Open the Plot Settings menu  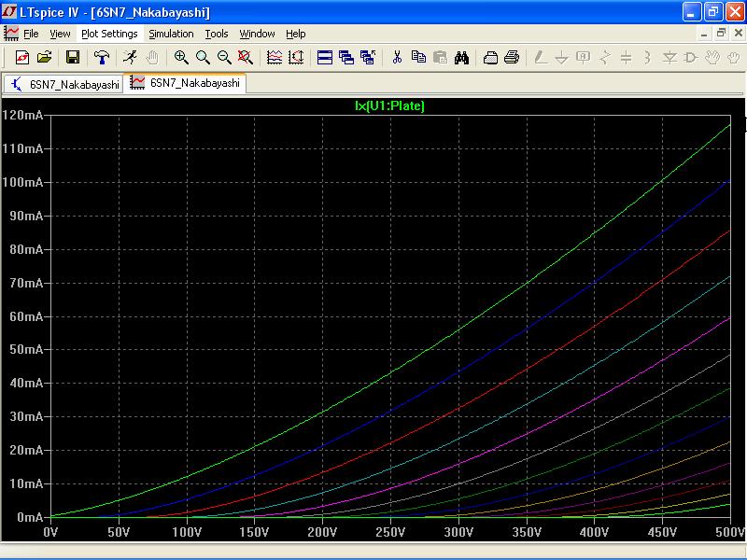click(x=109, y=34)
